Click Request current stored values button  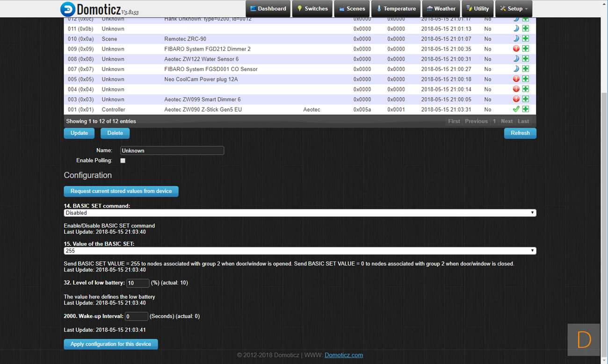pyautogui.click(x=121, y=191)
